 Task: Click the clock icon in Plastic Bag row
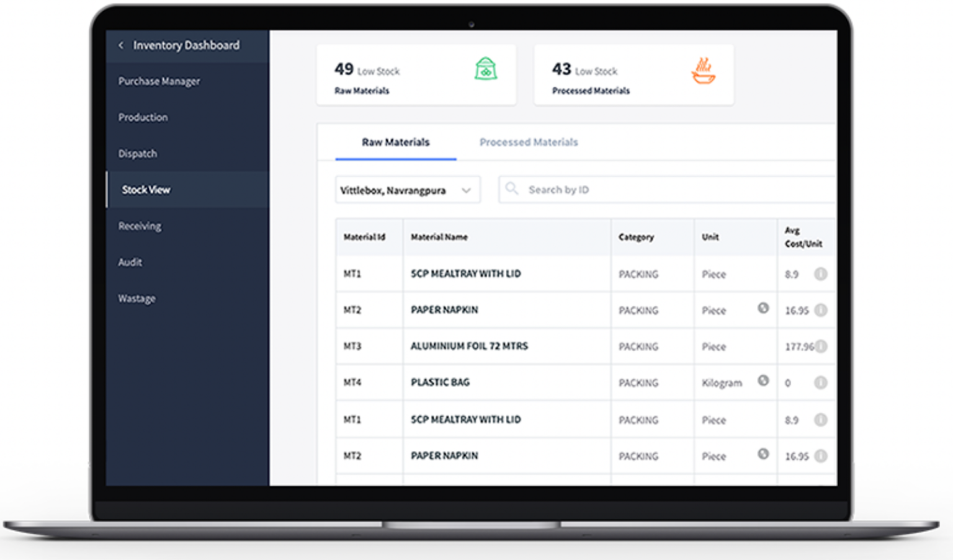763,381
